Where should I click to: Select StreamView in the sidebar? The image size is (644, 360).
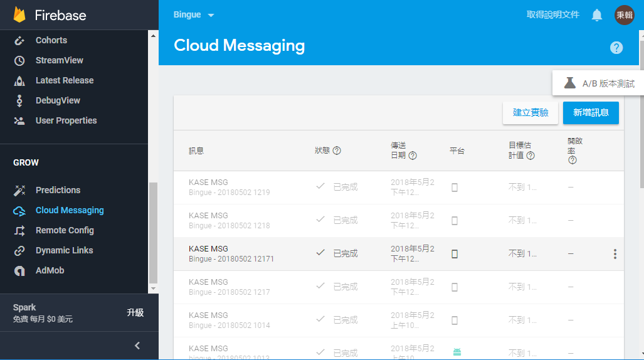pyautogui.click(x=59, y=60)
